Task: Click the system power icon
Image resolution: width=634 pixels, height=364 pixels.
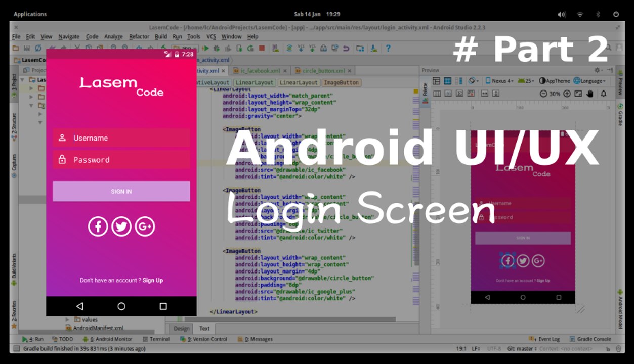Action: tap(616, 14)
